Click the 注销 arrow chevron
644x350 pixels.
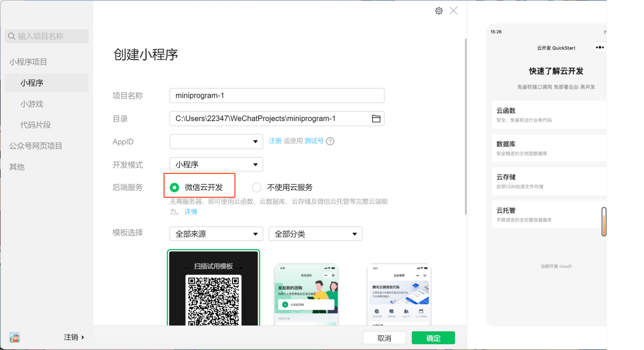[x=82, y=337]
